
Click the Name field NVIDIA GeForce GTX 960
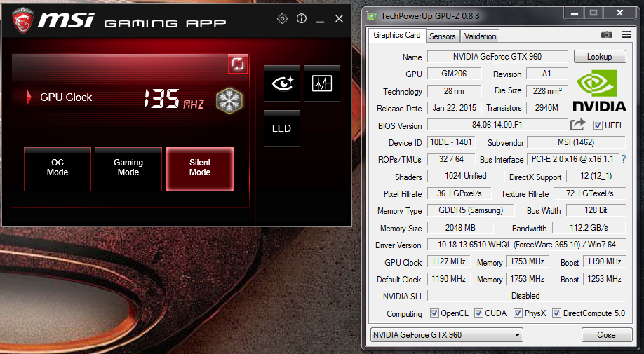[x=497, y=57]
